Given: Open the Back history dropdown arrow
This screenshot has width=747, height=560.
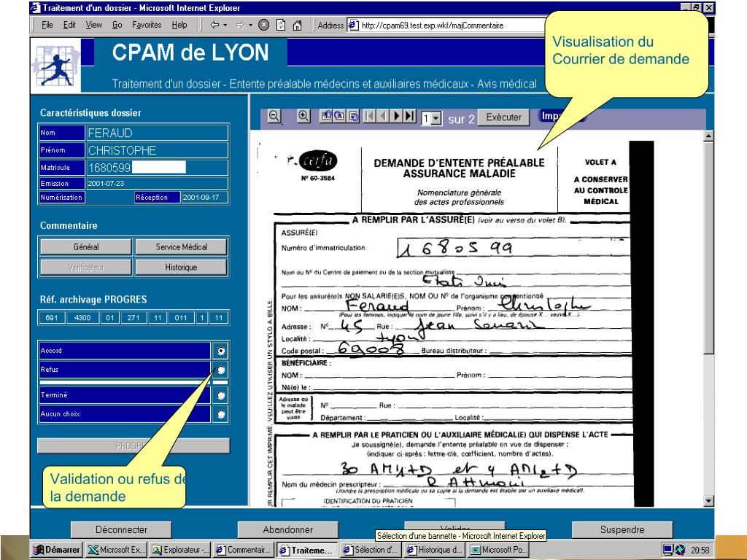Looking at the screenshot, I should (x=225, y=26).
